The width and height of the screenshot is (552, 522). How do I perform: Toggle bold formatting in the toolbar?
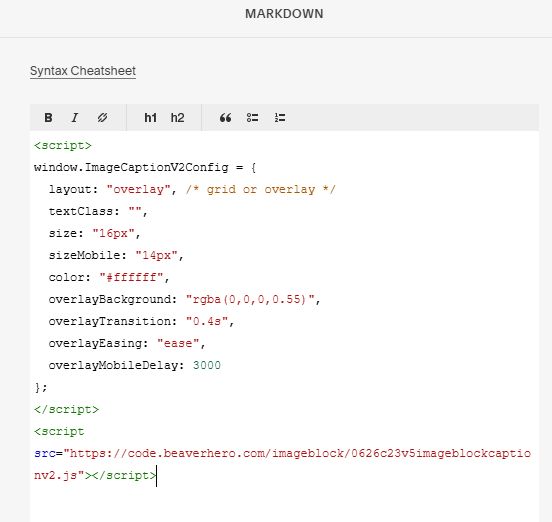coord(49,118)
